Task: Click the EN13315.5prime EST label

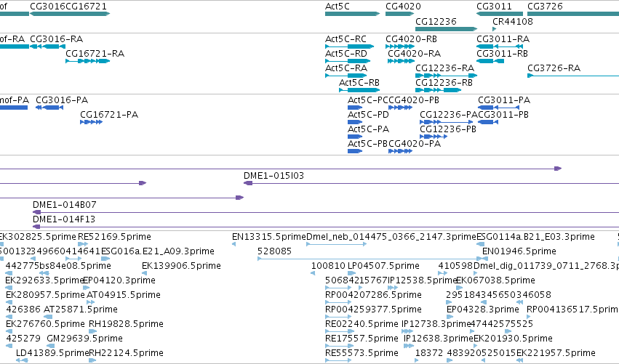Action: click(x=269, y=237)
